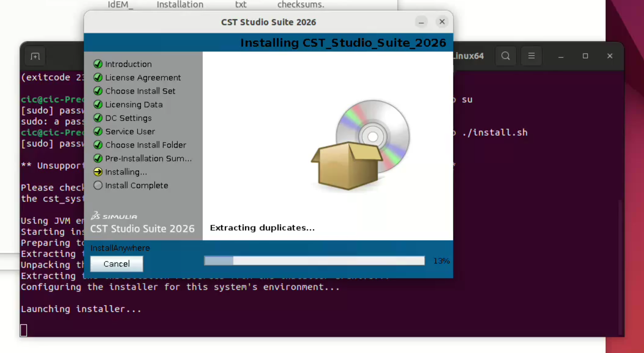The width and height of the screenshot is (644, 353).
Task: Open the terminal hamburger menu
Action: 531,56
